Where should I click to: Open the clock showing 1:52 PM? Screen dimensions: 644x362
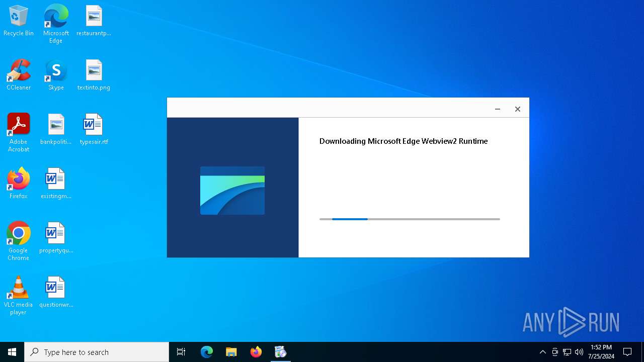point(601,352)
